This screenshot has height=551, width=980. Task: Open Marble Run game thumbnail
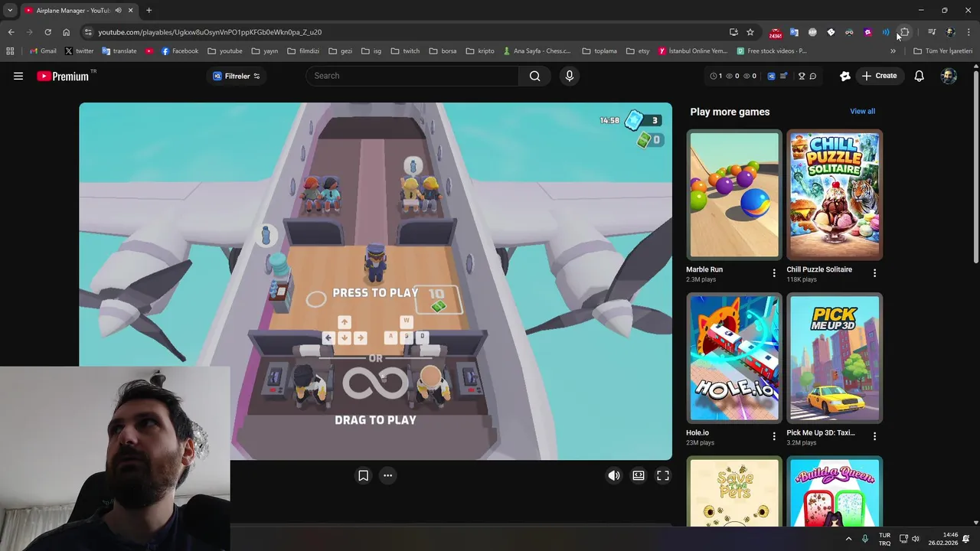(734, 195)
